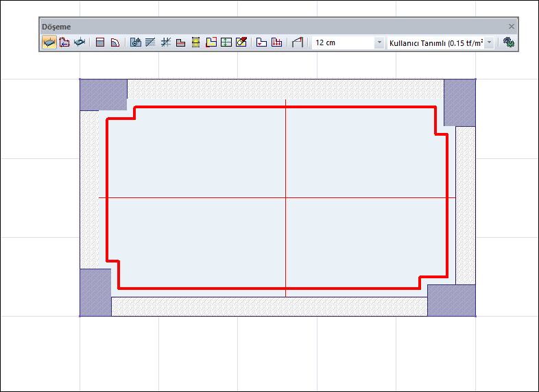539x392 pixels.
Task: Click the slab icon with upward arrow
Action: click(x=136, y=42)
